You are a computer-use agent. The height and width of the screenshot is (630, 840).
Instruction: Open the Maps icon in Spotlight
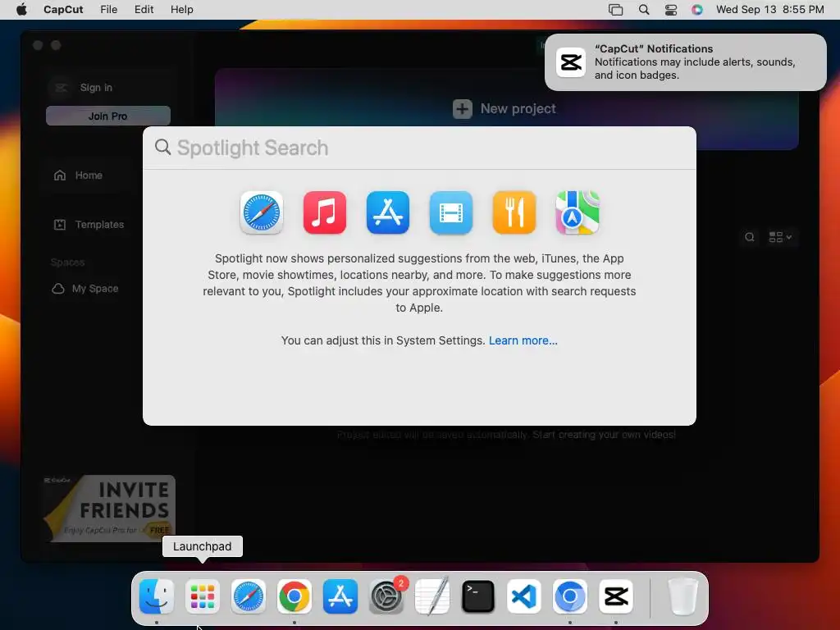point(577,212)
